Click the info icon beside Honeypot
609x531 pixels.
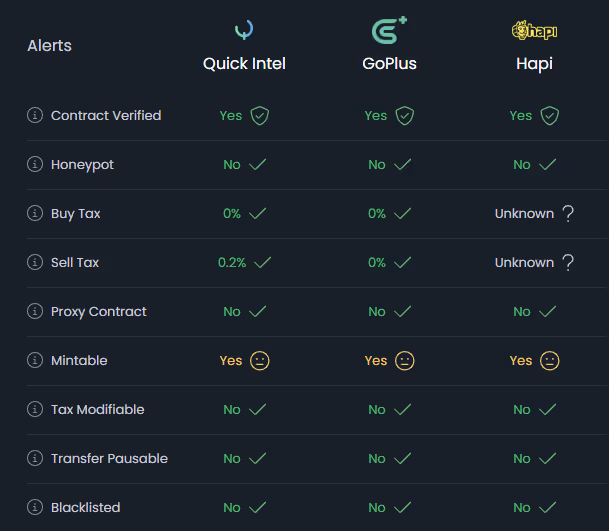pos(35,164)
